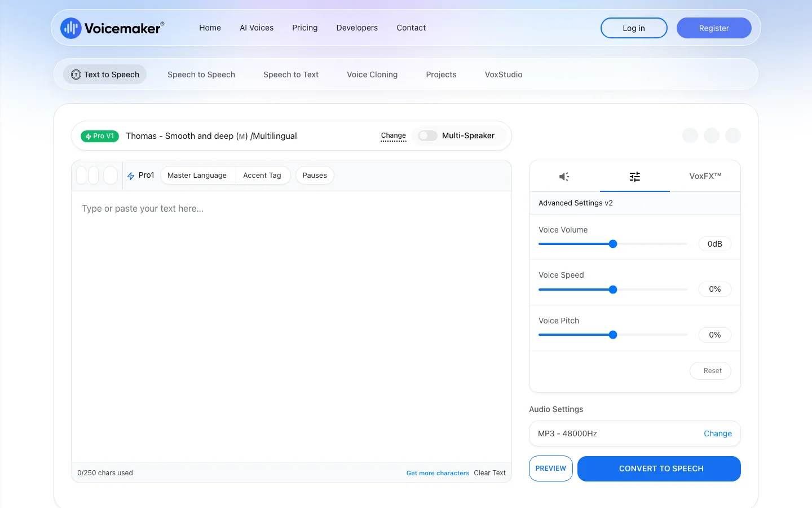Click the PREVIEW button
Viewport: 812px width, 508px height.
551,468
